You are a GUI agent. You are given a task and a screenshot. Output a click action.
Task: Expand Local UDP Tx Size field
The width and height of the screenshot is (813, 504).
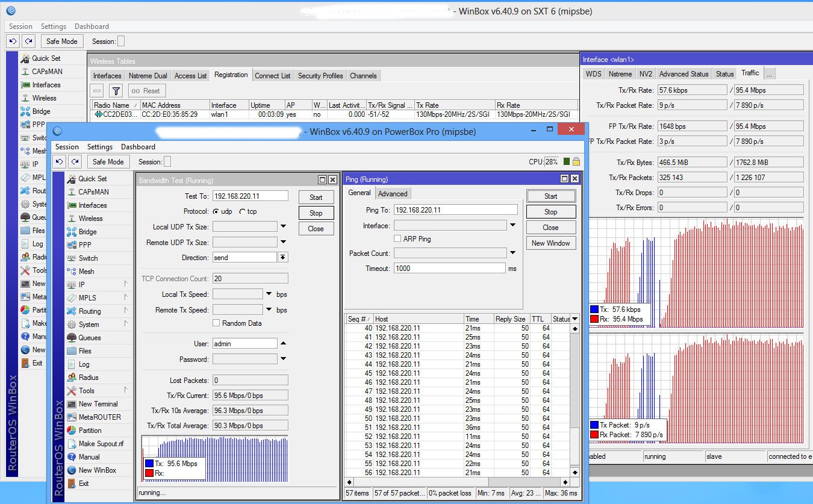click(283, 227)
